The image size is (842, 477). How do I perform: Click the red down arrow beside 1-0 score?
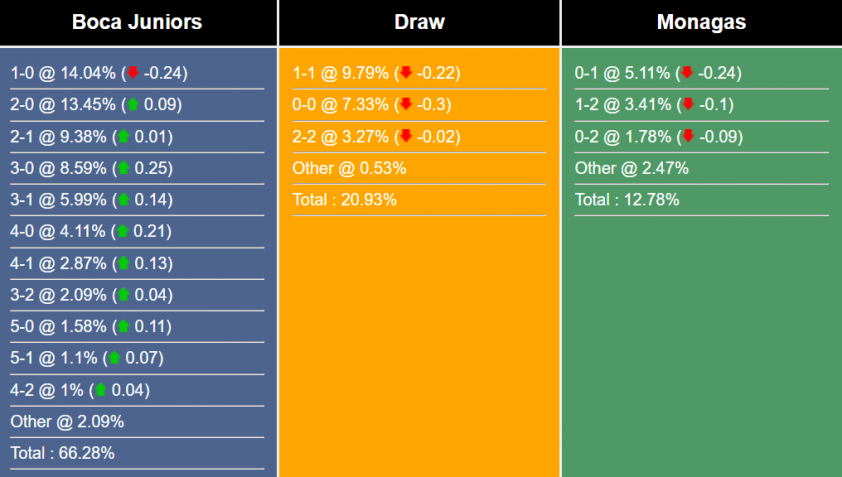coord(132,72)
